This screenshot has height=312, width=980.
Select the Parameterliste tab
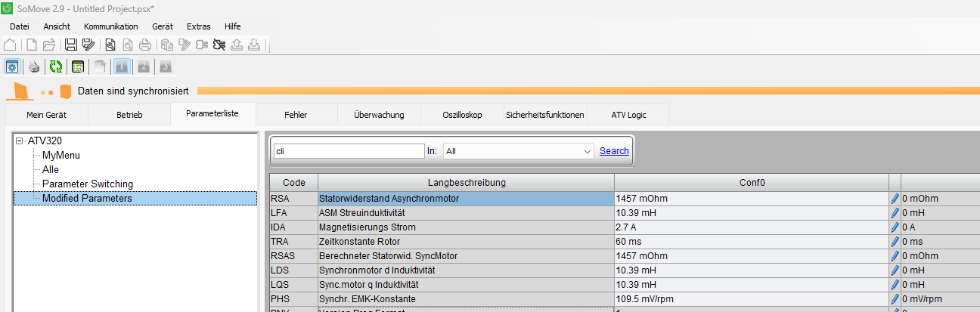coord(212,113)
